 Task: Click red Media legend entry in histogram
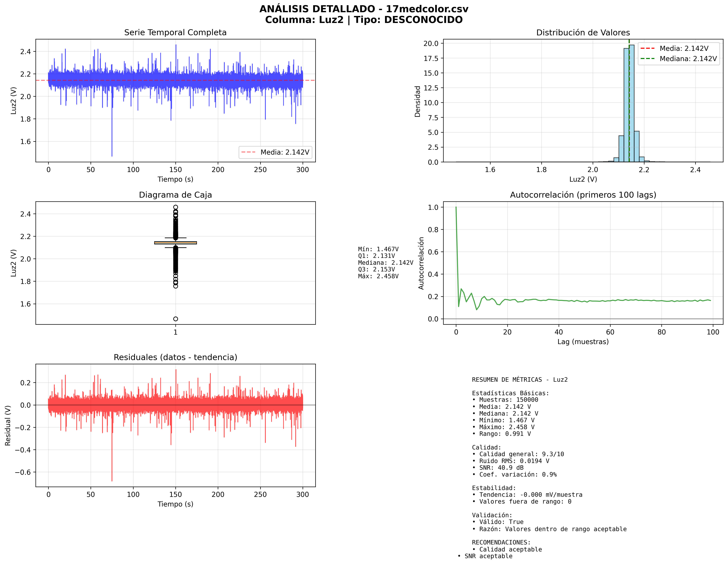pos(678,49)
